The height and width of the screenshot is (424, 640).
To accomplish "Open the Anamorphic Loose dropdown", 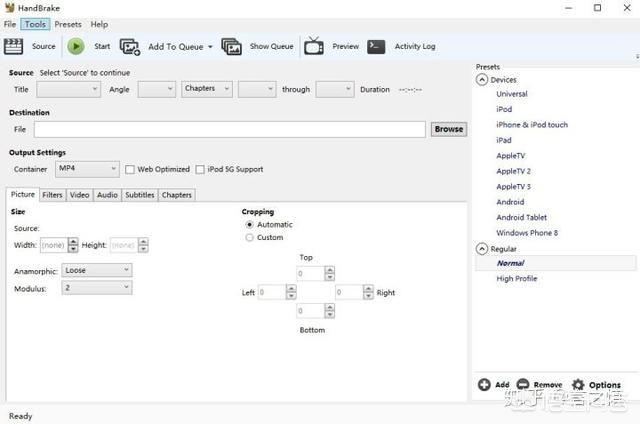I will (97, 270).
